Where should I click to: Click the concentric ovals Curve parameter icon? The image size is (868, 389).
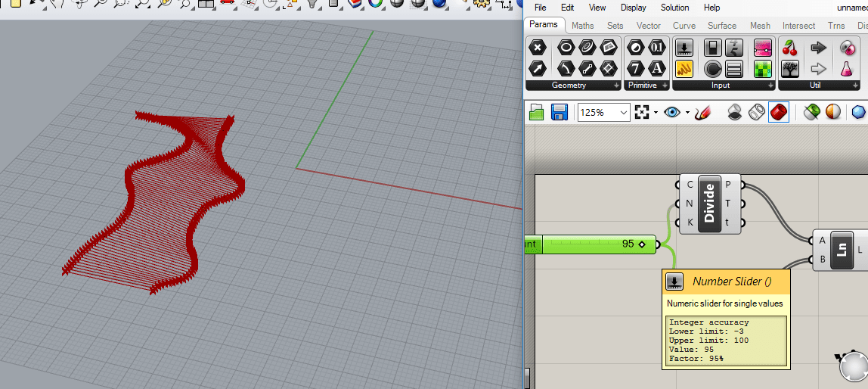(x=587, y=48)
